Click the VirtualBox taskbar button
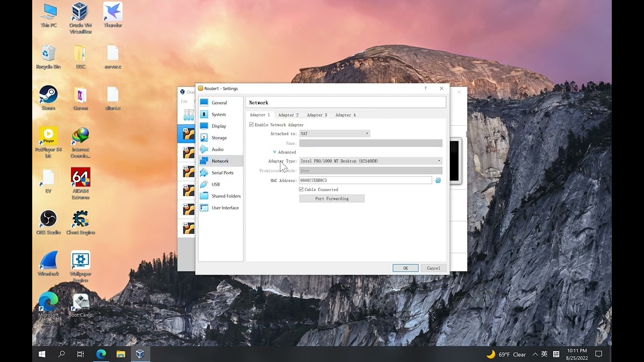This screenshot has height=362, width=644. pyautogui.click(x=140, y=354)
